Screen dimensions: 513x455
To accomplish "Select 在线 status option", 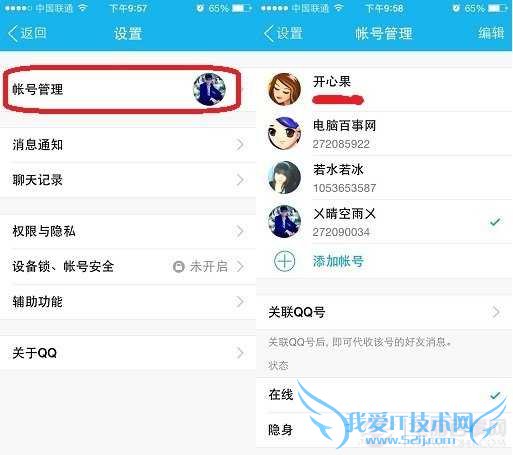I will (384, 395).
